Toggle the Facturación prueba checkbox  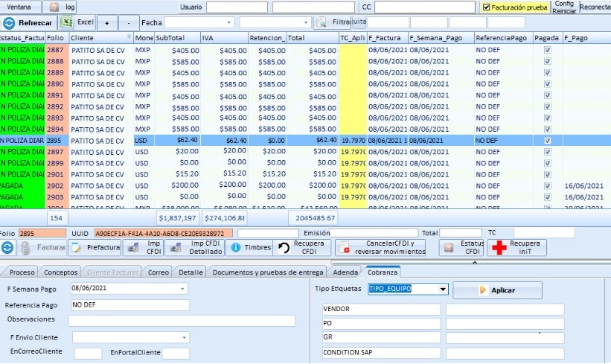(x=486, y=7)
